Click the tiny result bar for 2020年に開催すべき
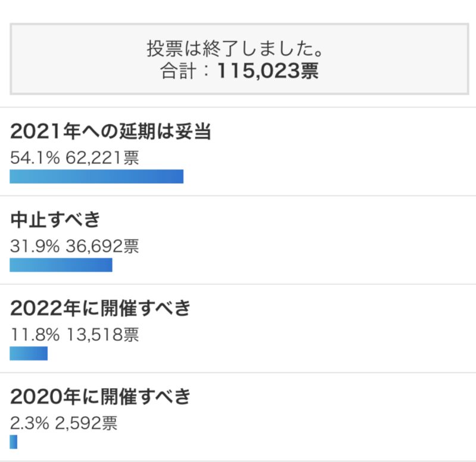This screenshot has width=476, height=462. coord(14,442)
